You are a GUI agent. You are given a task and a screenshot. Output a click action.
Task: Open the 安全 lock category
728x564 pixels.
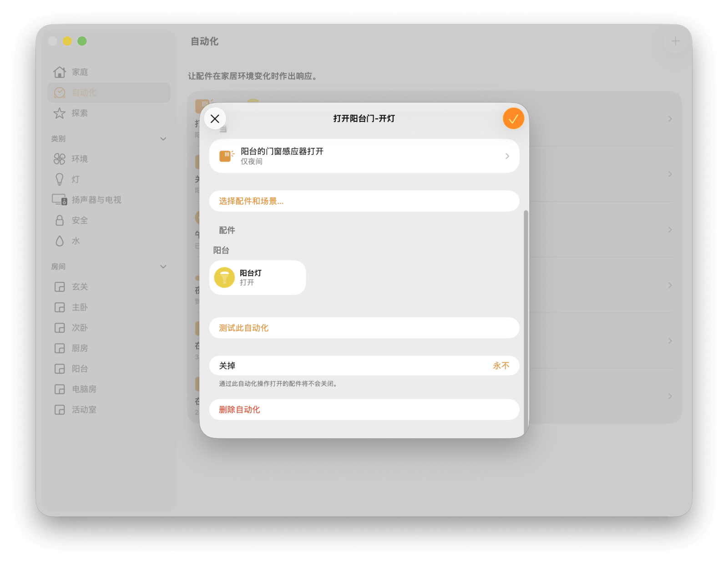(60, 220)
